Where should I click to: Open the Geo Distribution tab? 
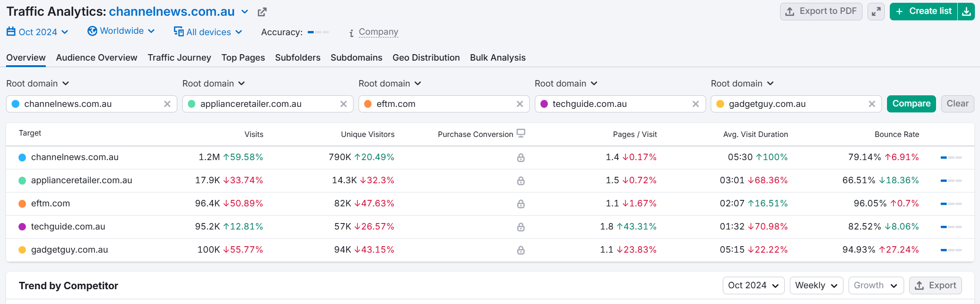[x=426, y=58]
